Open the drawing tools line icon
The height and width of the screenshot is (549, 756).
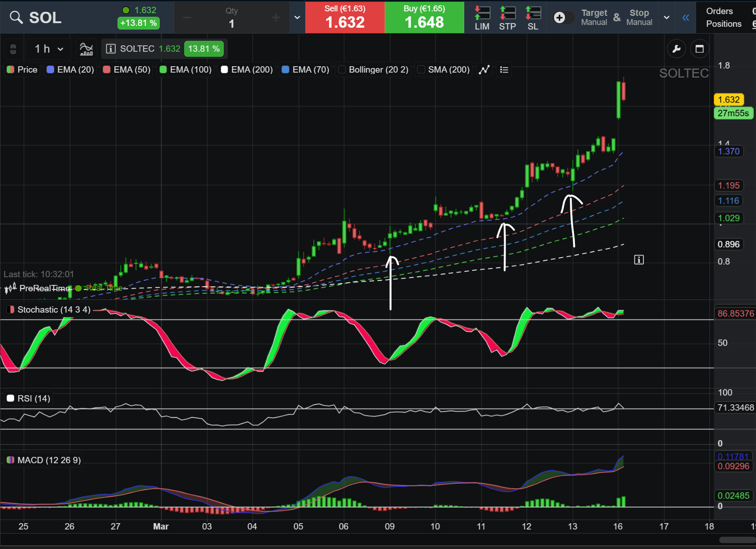[x=485, y=70]
